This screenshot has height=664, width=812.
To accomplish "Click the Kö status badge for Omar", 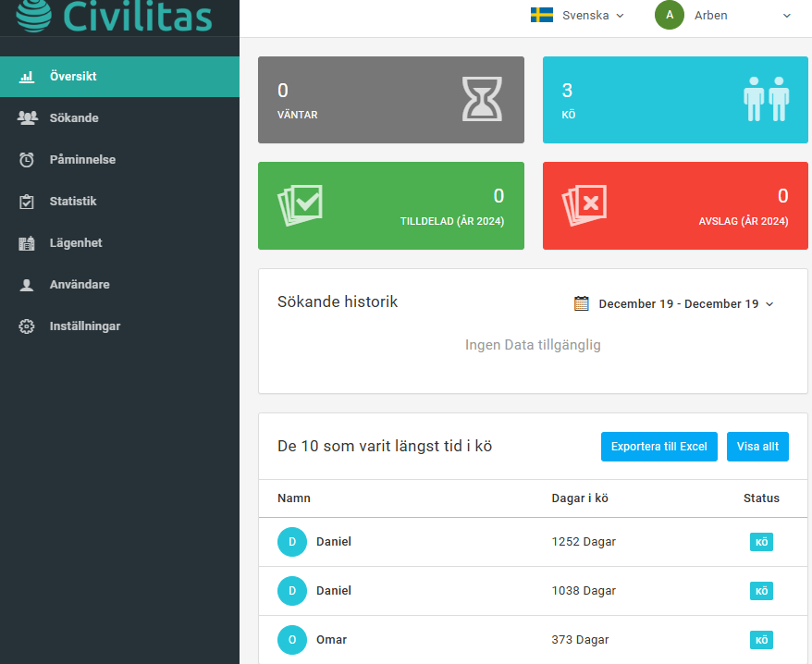I will click(761, 640).
